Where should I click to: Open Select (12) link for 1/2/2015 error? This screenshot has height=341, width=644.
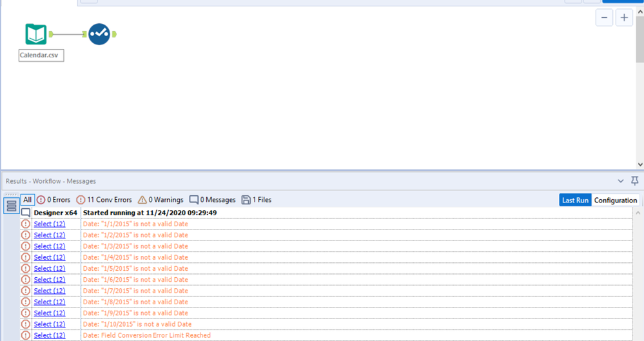[x=49, y=235]
